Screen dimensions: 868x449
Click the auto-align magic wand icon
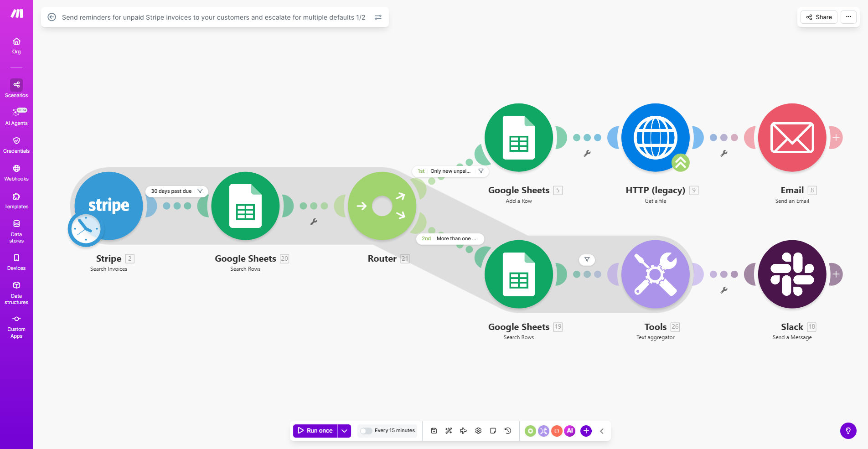449,430
